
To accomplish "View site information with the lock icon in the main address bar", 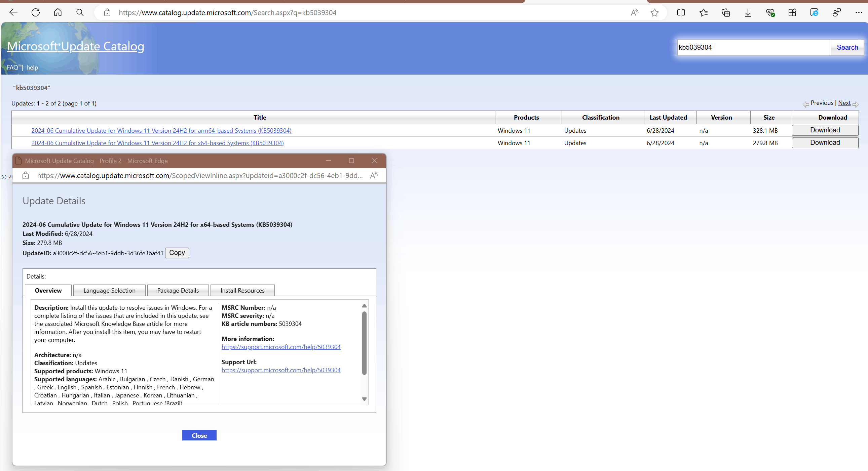I will pyautogui.click(x=107, y=12).
